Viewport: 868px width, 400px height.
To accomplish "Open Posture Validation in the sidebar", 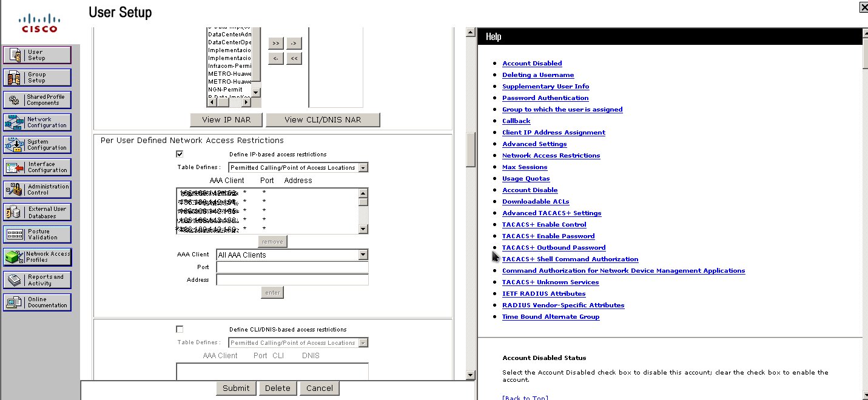I will point(37,235).
